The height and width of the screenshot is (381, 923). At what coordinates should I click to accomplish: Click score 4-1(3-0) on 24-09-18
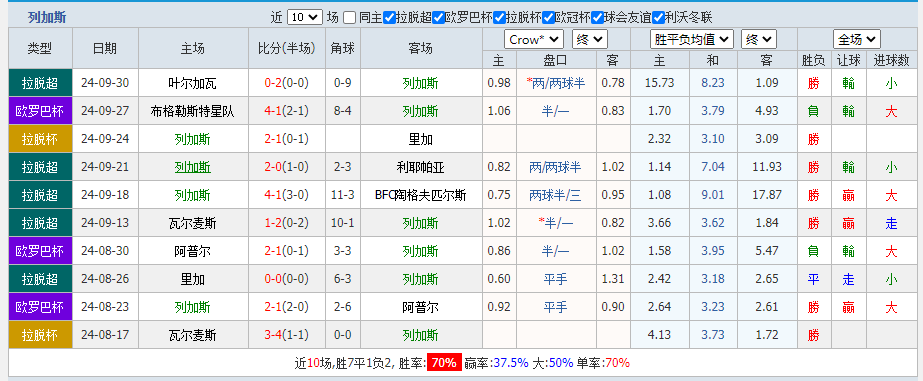point(287,195)
